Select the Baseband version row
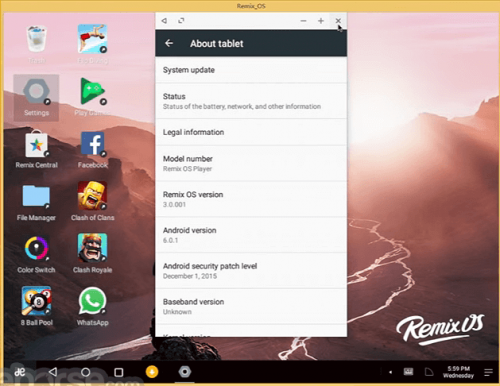 click(251, 306)
